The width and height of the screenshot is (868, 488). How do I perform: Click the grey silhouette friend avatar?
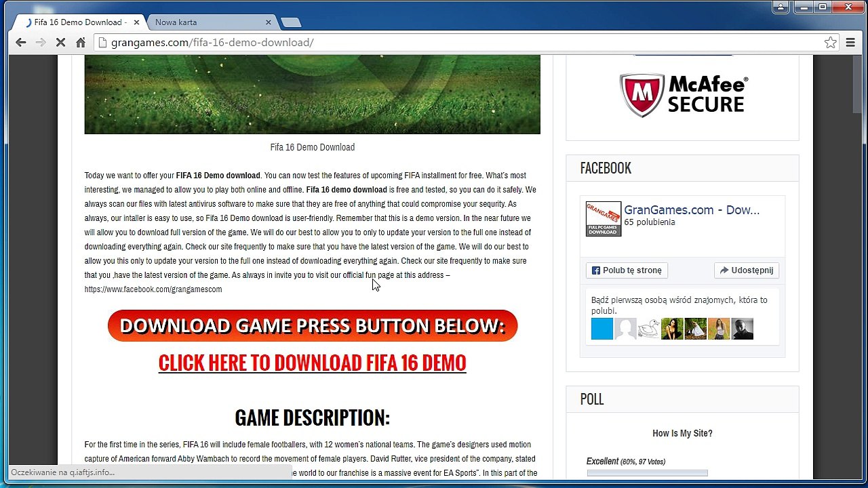coord(625,329)
